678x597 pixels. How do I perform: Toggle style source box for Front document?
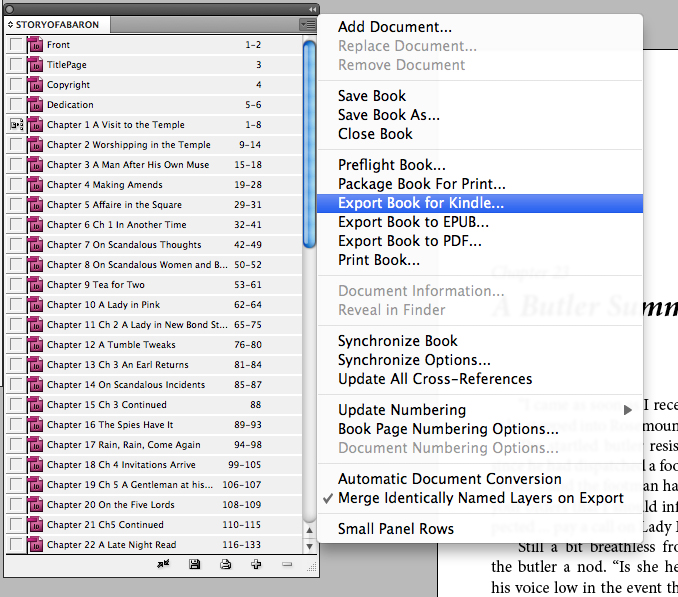point(16,45)
